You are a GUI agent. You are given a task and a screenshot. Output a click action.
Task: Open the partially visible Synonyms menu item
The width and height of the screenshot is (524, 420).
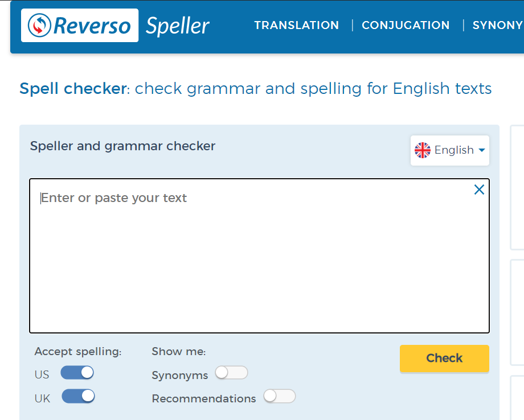pos(497,26)
